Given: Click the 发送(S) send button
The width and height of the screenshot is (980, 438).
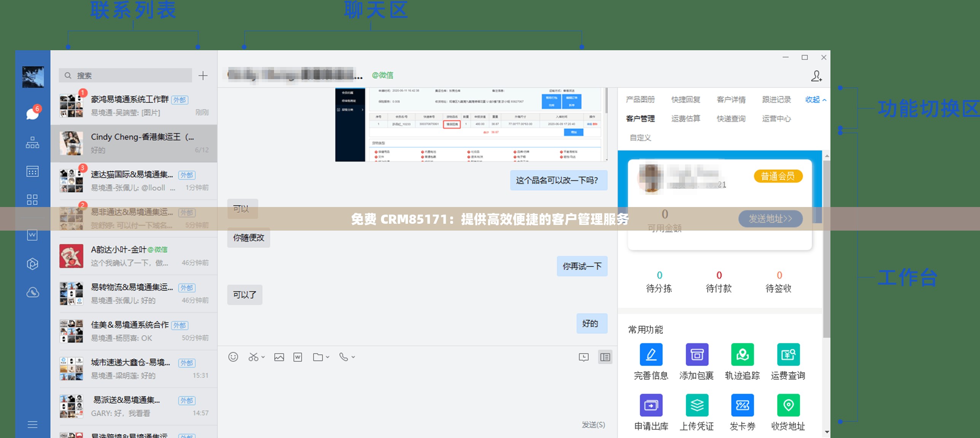Looking at the screenshot, I should 593,425.
